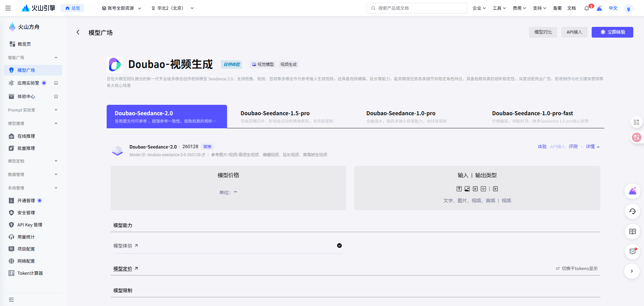Image resolution: width=644 pixels, height=306 pixels.
Task: Click the 搜索产品或文档 search field
Action: tap(417, 8)
